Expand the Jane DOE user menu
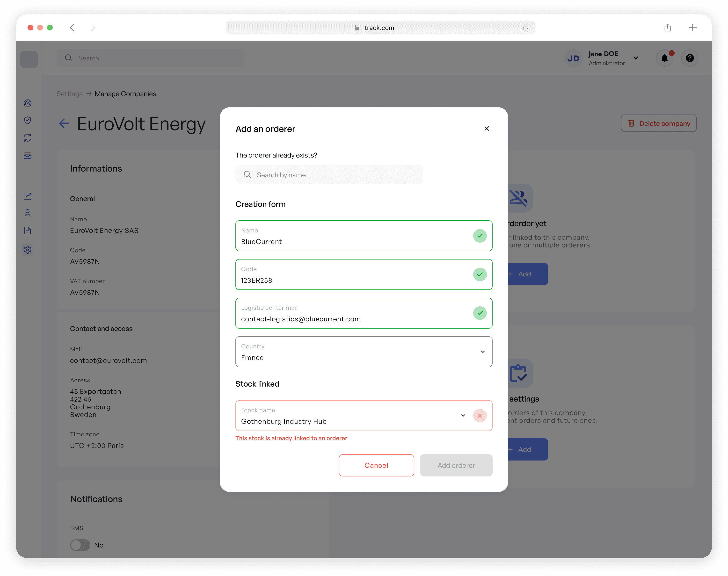The image size is (728, 576). pos(636,58)
